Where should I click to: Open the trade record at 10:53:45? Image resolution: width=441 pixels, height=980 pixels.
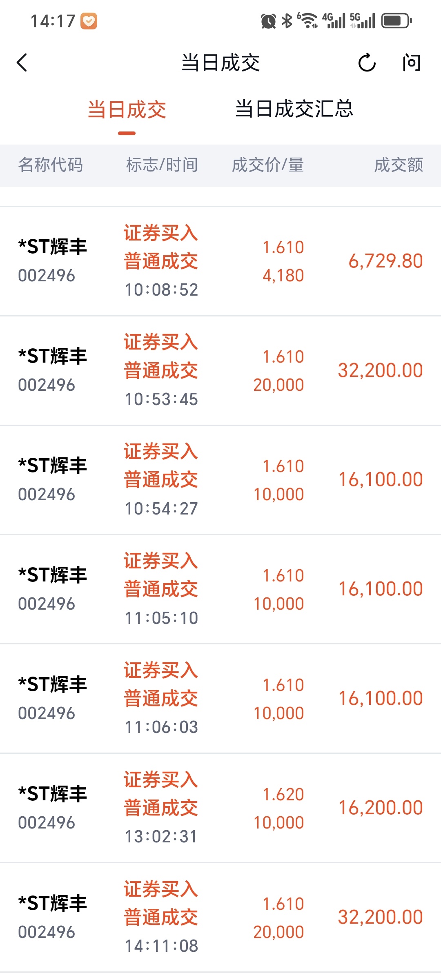(220, 371)
